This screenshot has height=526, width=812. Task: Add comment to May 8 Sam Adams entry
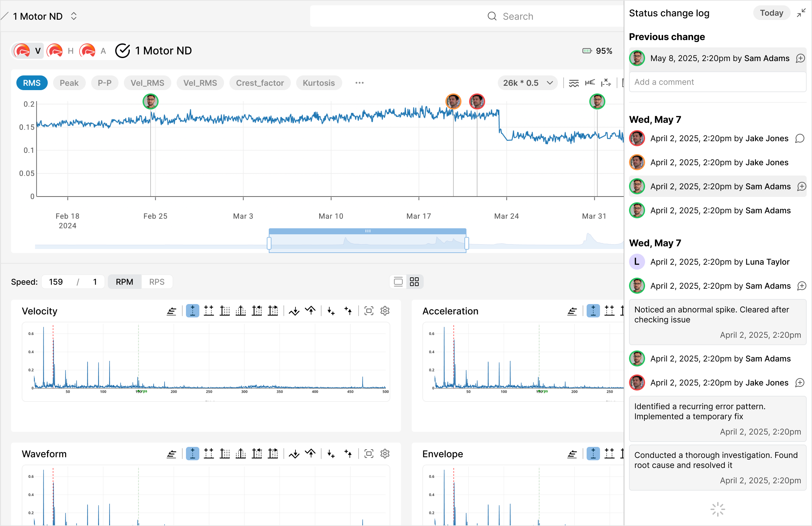800,58
